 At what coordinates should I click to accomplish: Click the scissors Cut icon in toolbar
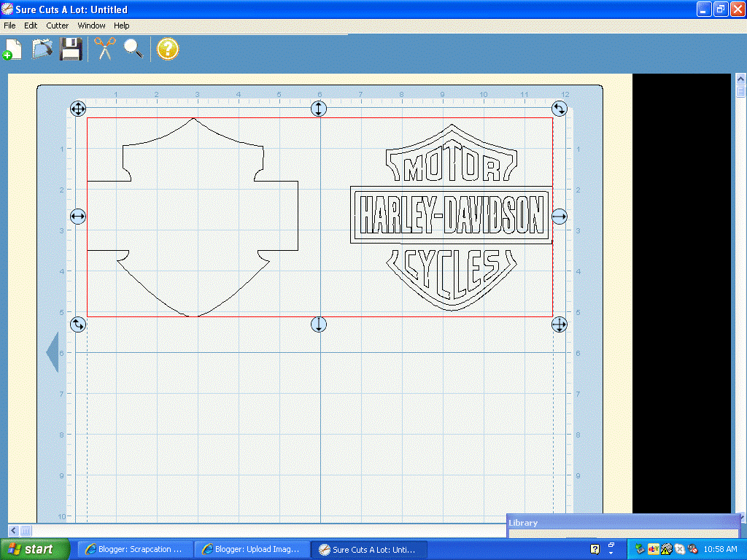click(x=105, y=49)
